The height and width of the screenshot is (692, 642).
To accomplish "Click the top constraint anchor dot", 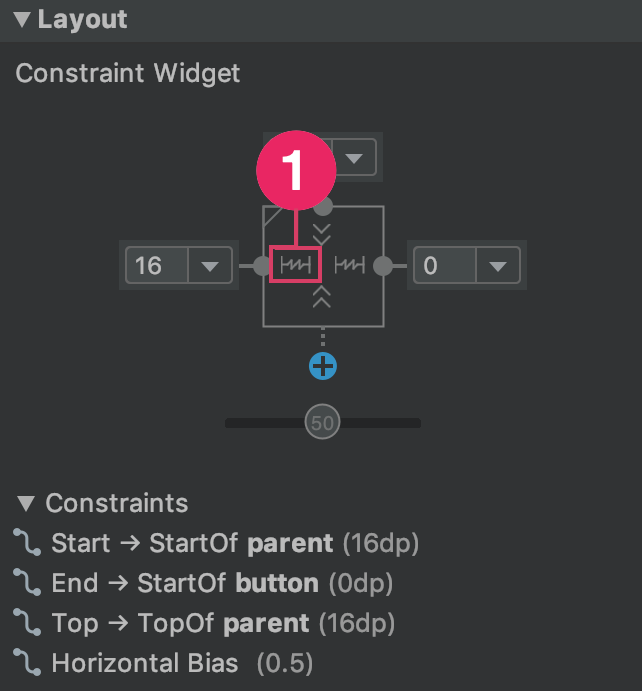I will pos(324,207).
